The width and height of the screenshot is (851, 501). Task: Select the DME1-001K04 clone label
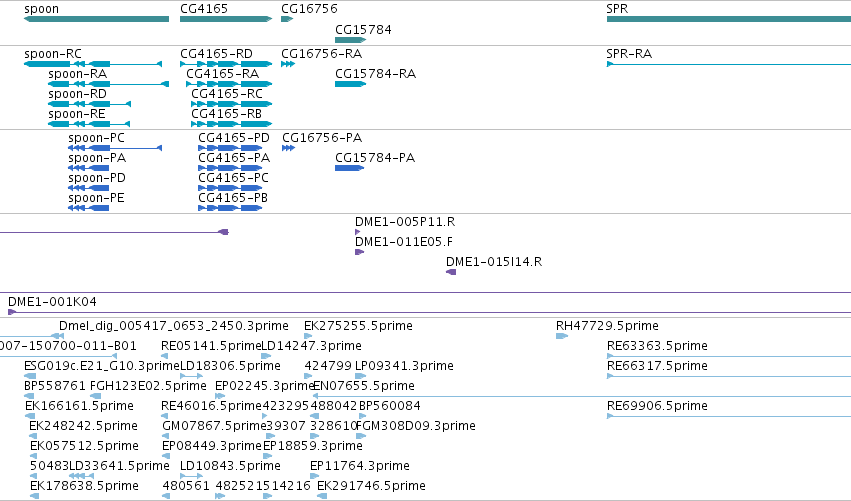click(52, 302)
